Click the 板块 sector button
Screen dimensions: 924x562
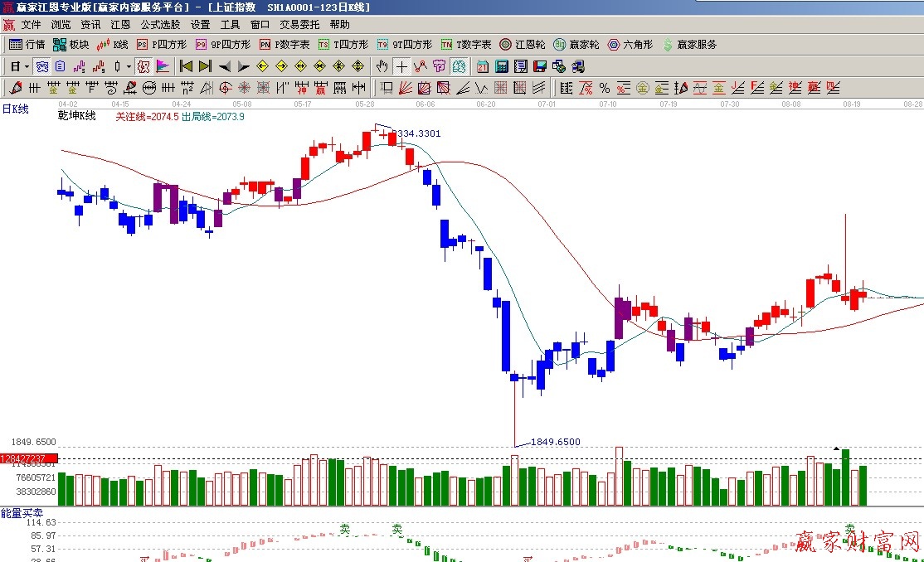pos(71,45)
